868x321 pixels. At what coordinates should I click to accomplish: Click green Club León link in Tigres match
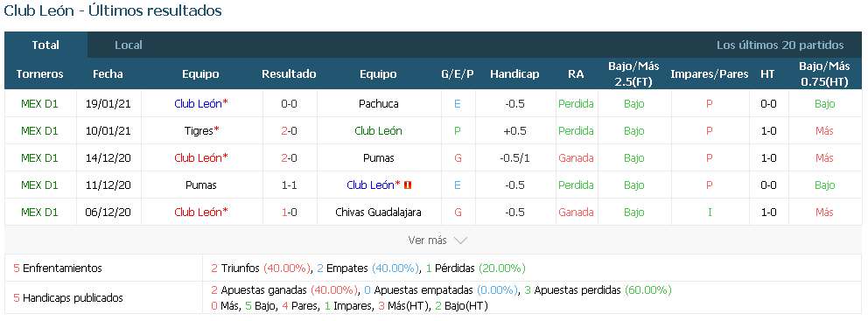click(378, 131)
